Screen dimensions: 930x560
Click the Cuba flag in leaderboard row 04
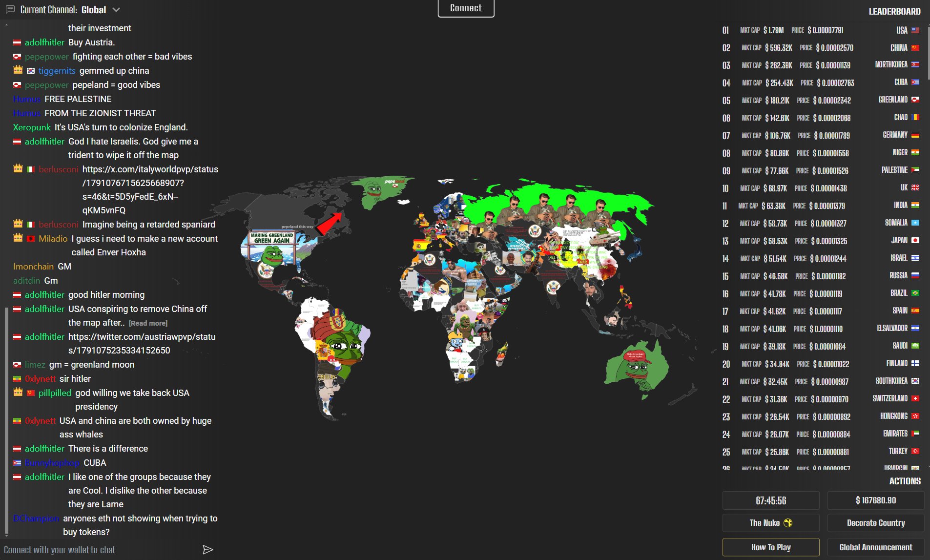[x=915, y=82]
